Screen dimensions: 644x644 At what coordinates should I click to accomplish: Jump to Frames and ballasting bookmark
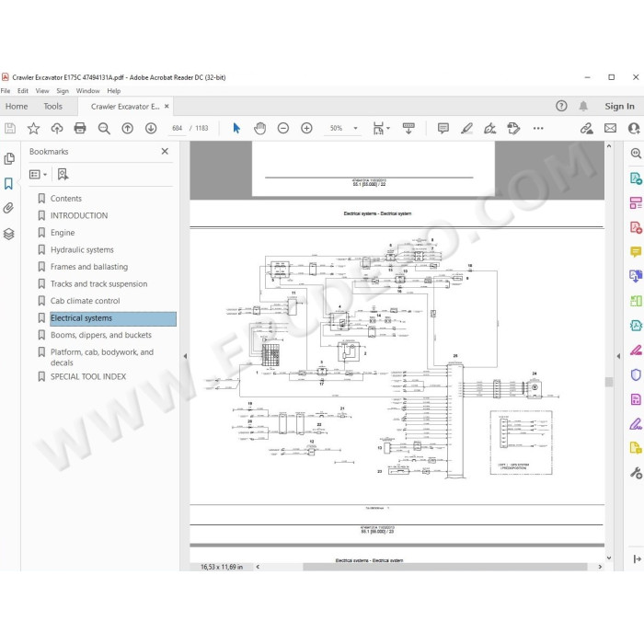tap(89, 267)
